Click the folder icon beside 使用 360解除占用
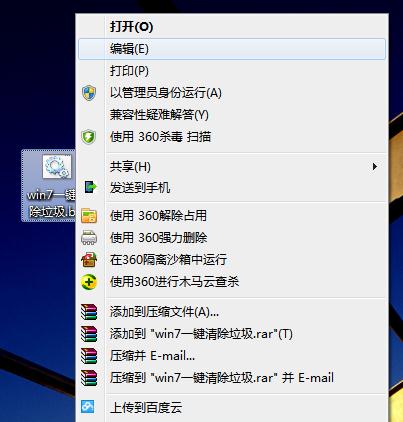The height and width of the screenshot is (422, 403). 89,216
